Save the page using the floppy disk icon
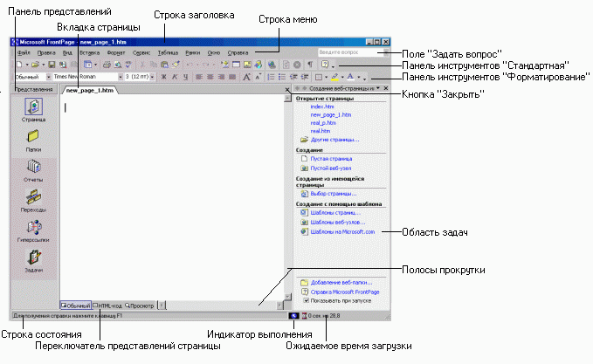The image size is (593, 364). point(52,65)
